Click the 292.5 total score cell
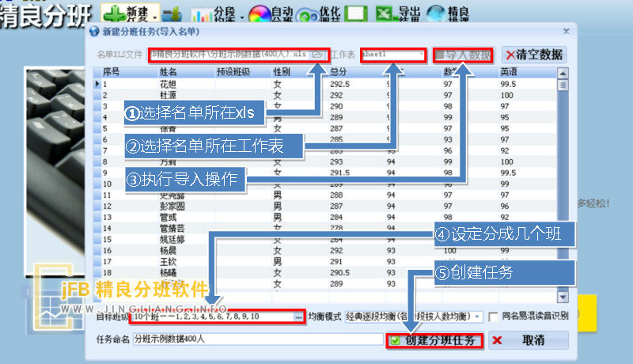The image size is (633, 364). pyautogui.click(x=340, y=85)
